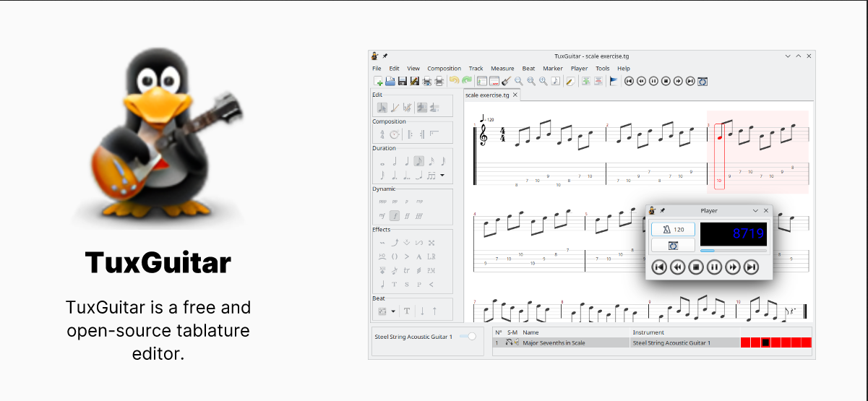Viewport: 868px width, 401px height.
Task: Click the insert text T icon
Action: [x=407, y=311]
